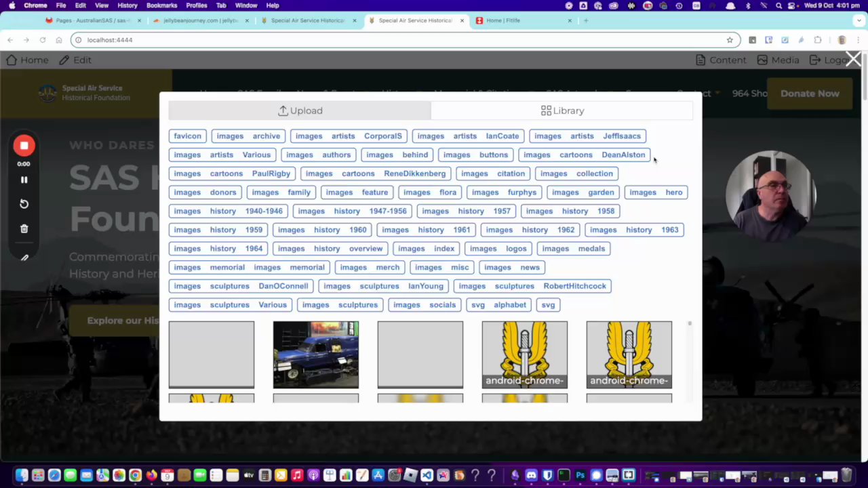Select the images buttons folder tag
Screen dimensions: 868x488
(475, 155)
